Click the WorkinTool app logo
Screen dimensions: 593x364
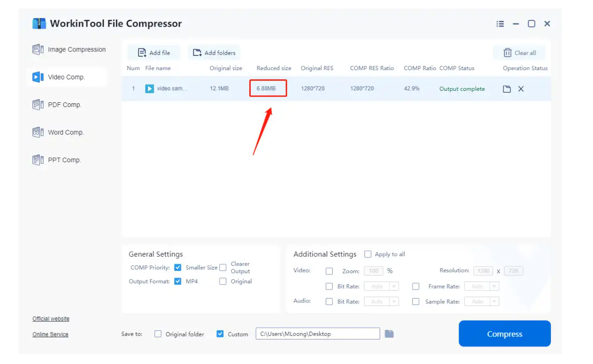pyautogui.click(x=39, y=23)
